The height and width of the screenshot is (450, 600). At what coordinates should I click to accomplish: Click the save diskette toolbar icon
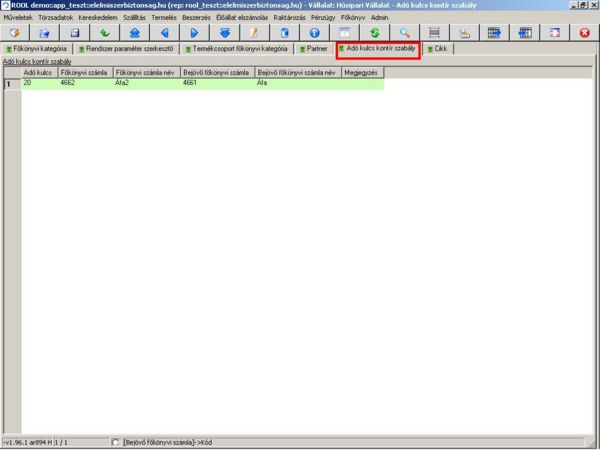[74, 33]
